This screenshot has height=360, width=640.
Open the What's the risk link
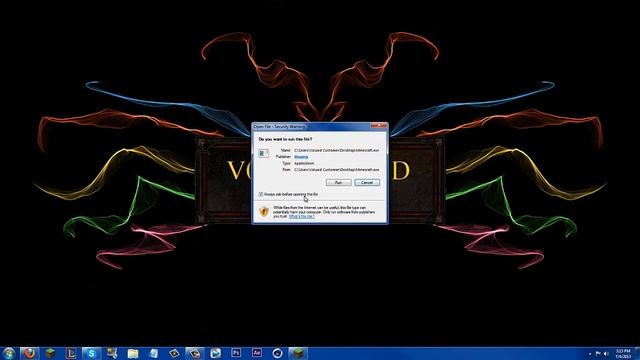[x=302, y=216]
